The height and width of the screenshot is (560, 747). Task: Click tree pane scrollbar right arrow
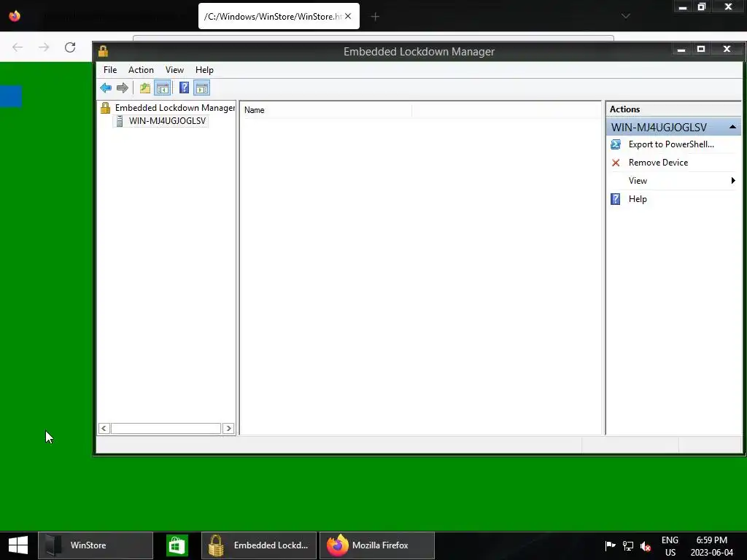(228, 428)
